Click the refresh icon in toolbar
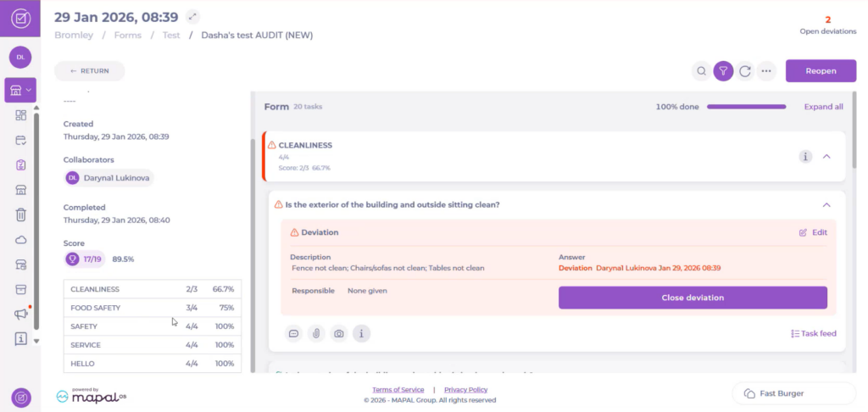 (745, 71)
